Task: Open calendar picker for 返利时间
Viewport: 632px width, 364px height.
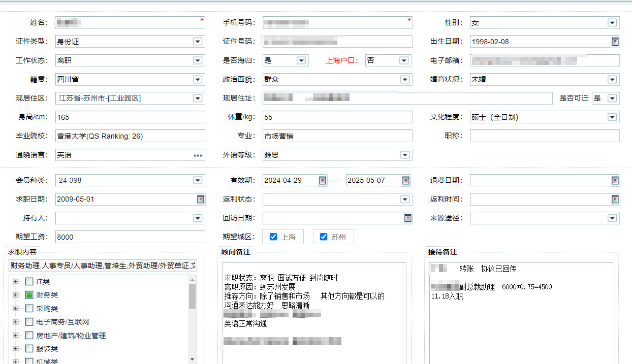Action: tap(615, 199)
